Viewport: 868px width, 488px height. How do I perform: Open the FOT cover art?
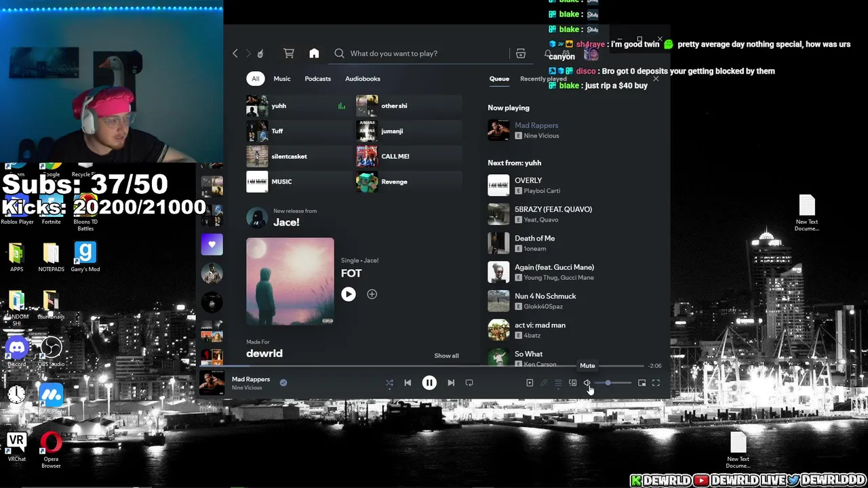pyautogui.click(x=290, y=281)
